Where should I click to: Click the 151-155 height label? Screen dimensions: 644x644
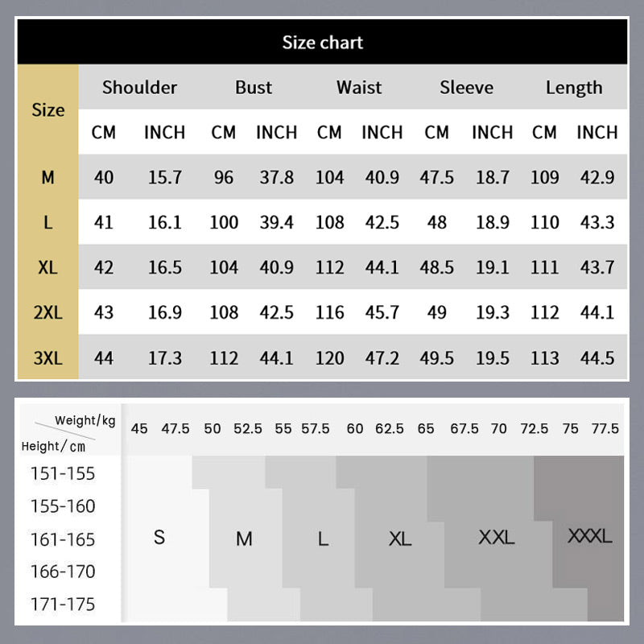pos(63,473)
